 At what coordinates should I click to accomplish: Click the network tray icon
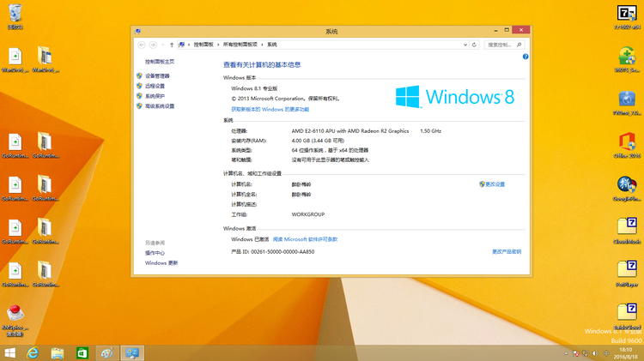(x=586, y=353)
